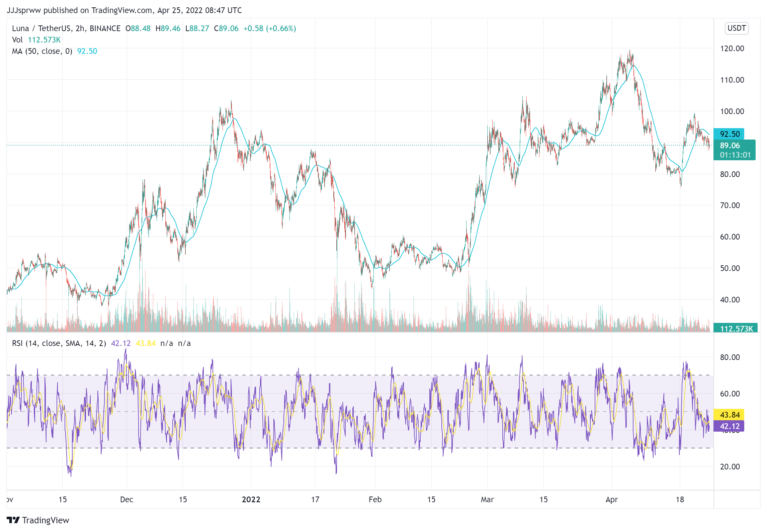Click the USDT currency button
Screen dimensions: 767x532
pos(737,28)
